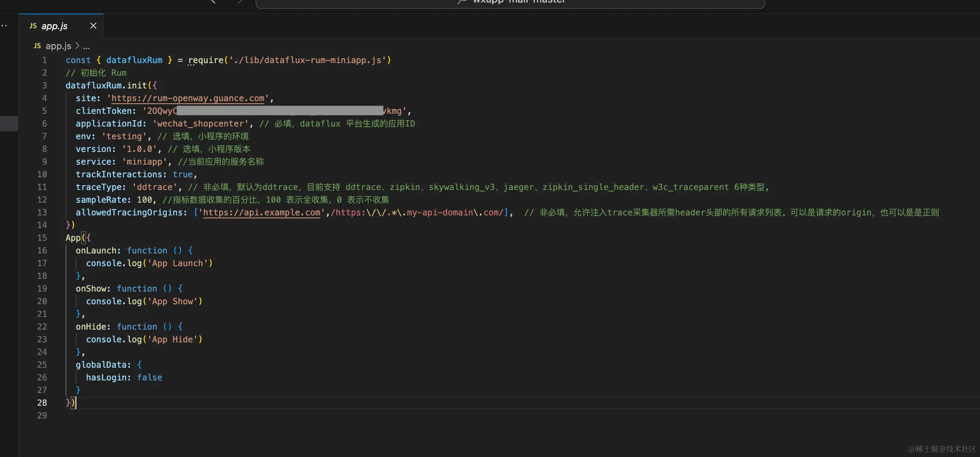Click line number 16 beside onLaunch
Viewport: 980px width, 457px height.
[x=42, y=251]
